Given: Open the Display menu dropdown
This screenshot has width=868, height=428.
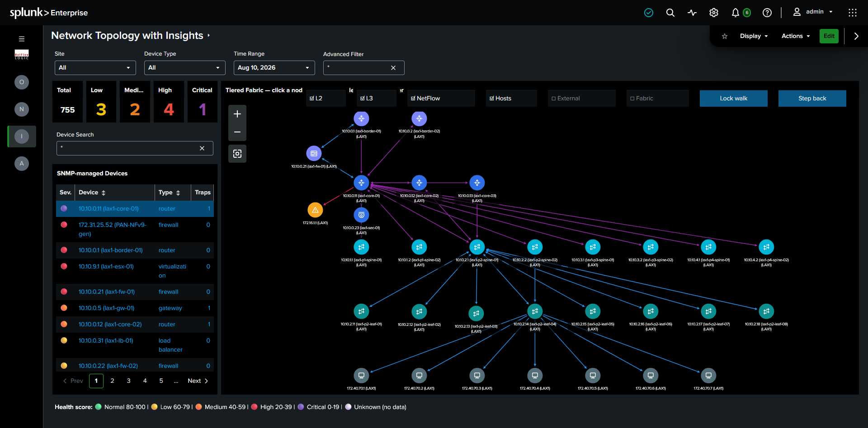Looking at the screenshot, I should click(754, 36).
